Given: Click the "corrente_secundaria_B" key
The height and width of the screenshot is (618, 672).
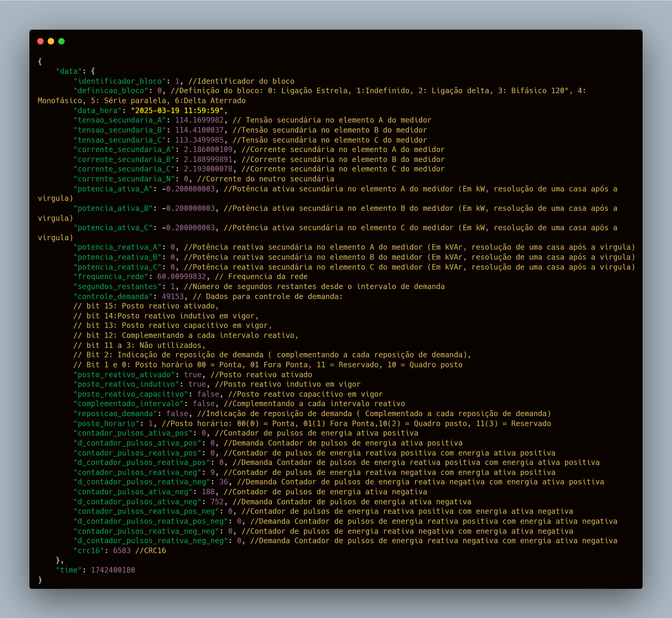Looking at the screenshot, I should 124,160.
